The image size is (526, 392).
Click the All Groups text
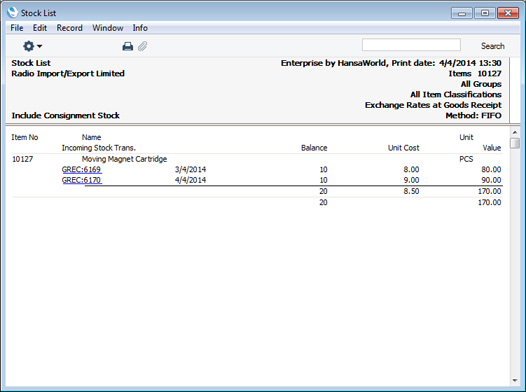tap(481, 84)
